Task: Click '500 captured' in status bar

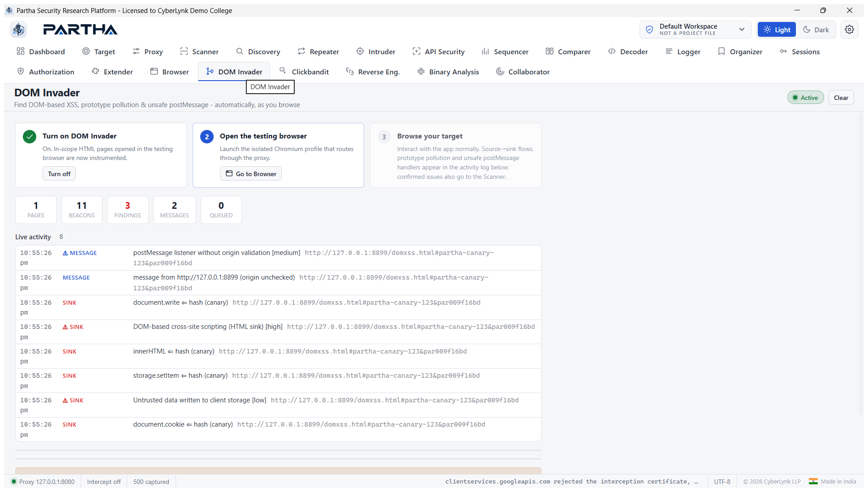Action: point(151,482)
